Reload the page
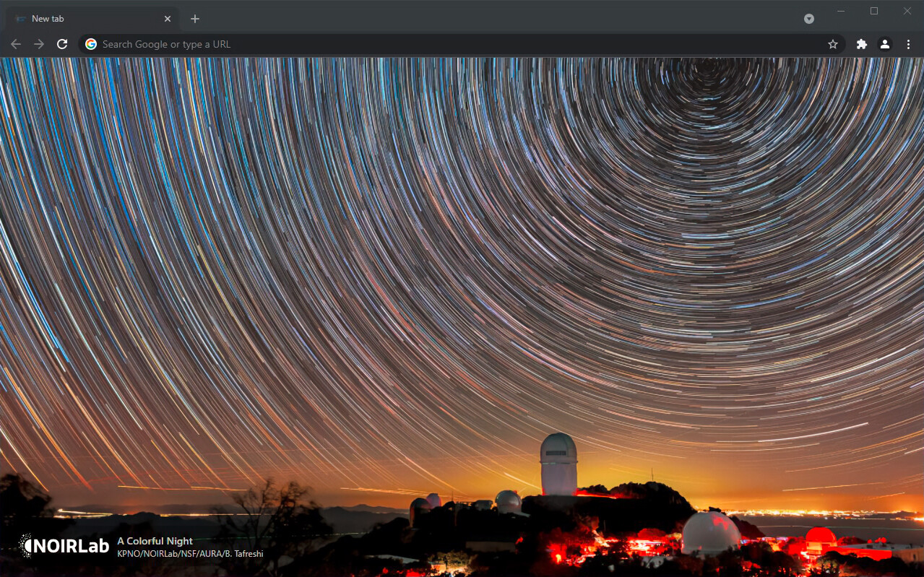924x577 pixels. [62, 44]
